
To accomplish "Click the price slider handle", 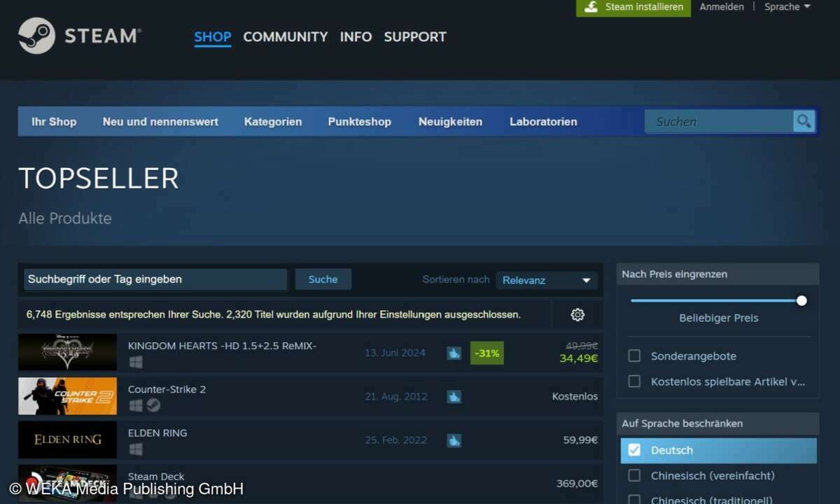I will pyautogui.click(x=801, y=301).
